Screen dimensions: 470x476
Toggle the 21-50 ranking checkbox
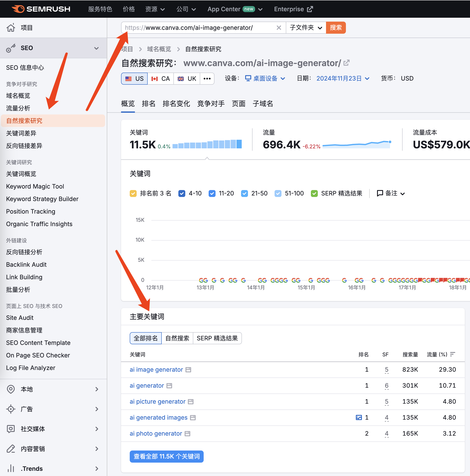(244, 194)
